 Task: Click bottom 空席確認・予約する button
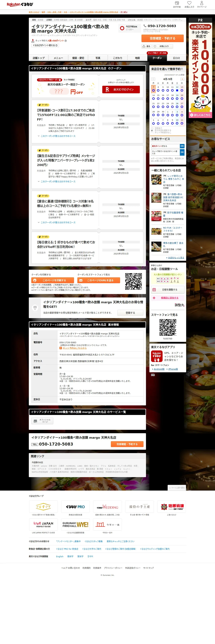(x=127, y=444)
